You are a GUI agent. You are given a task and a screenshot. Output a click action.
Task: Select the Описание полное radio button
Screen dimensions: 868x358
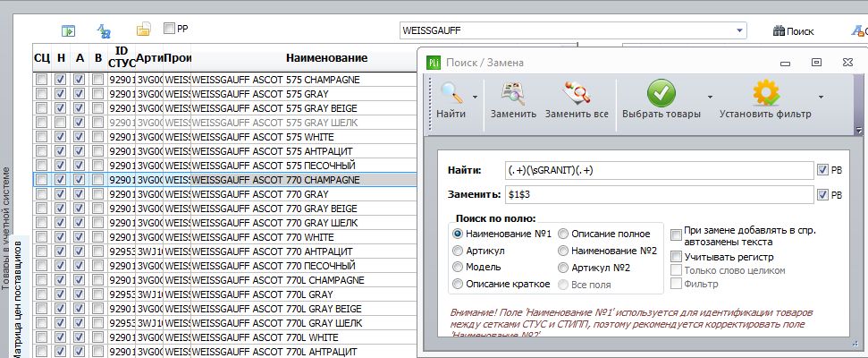pos(563,234)
